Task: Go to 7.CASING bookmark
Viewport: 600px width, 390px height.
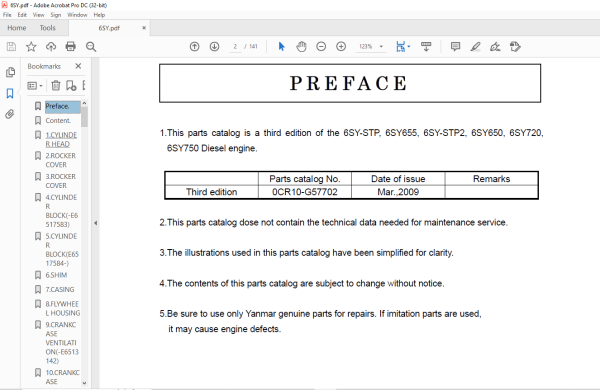Action: click(60, 290)
